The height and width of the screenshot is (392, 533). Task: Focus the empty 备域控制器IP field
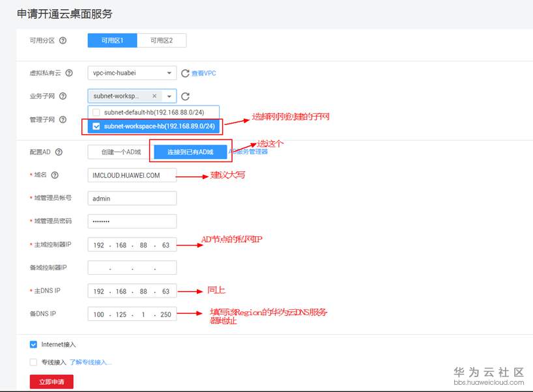[132, 268]
